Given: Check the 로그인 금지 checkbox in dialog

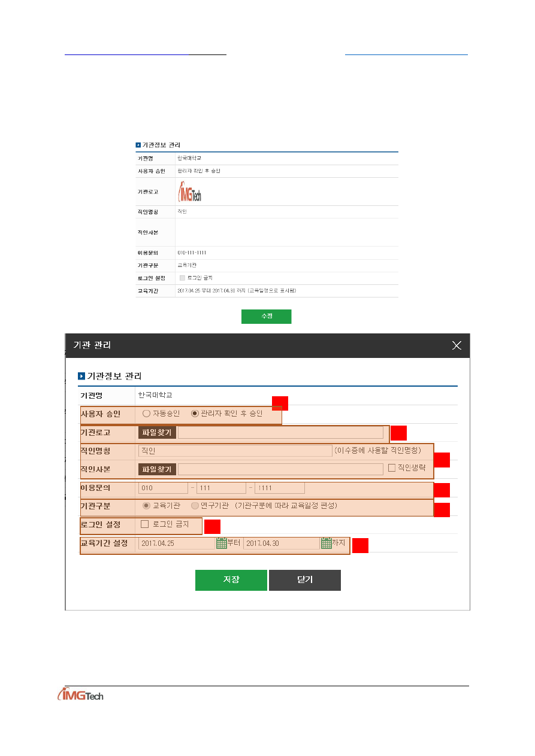Looking at the screenshot, I should tap(144, 524).
